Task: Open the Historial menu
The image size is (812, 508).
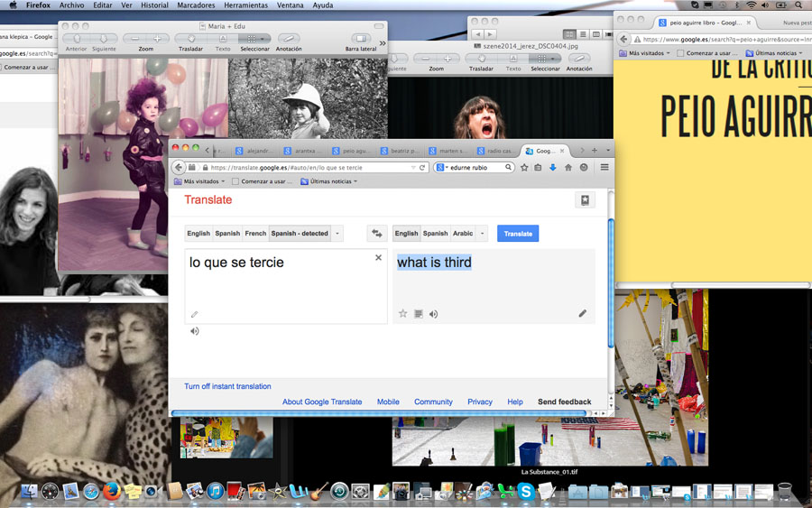Action: (x=154, y=5)
